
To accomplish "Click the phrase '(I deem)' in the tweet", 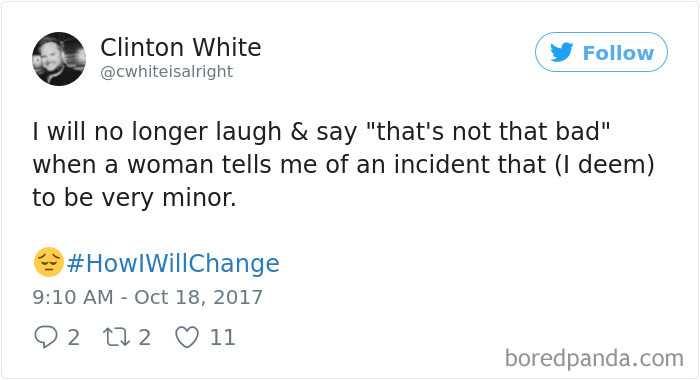I will (x=605, y=165).
